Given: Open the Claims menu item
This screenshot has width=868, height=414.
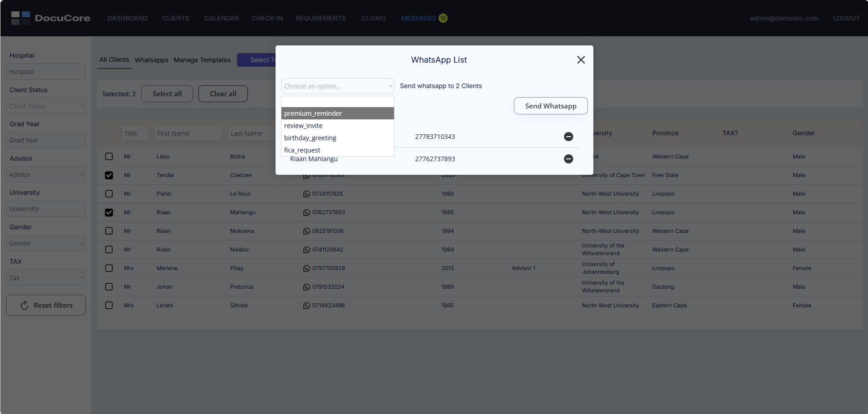Looking at the screenshot, I should pyautogui.click(x=374, y=18).
